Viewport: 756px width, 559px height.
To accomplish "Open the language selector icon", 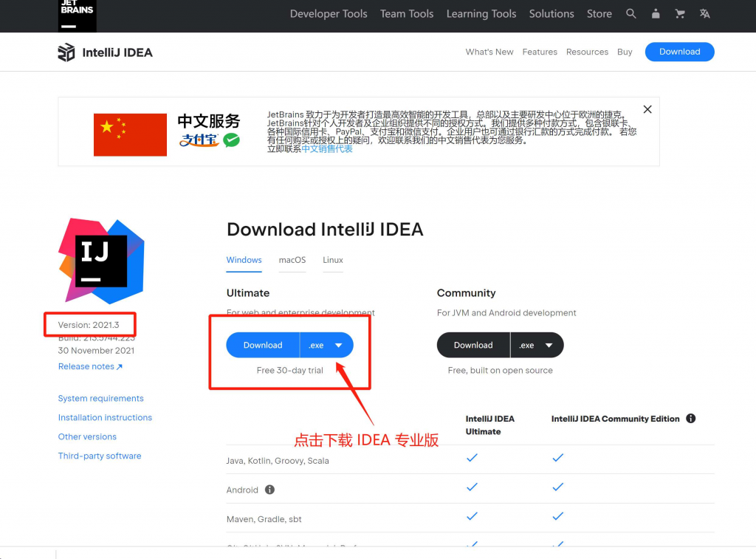I will [704, 13].
